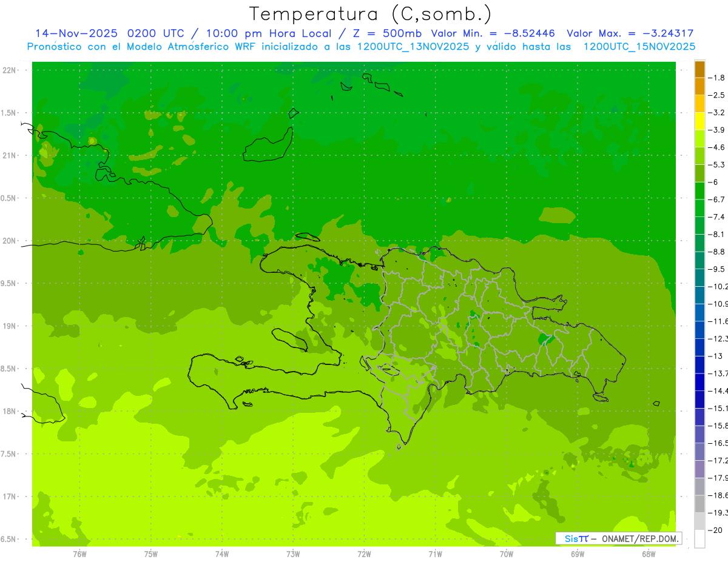Viewport: 728px width, 562px height.
Task: Click the "-8.8" colorbar value
Action: click(x=716, y=252)
